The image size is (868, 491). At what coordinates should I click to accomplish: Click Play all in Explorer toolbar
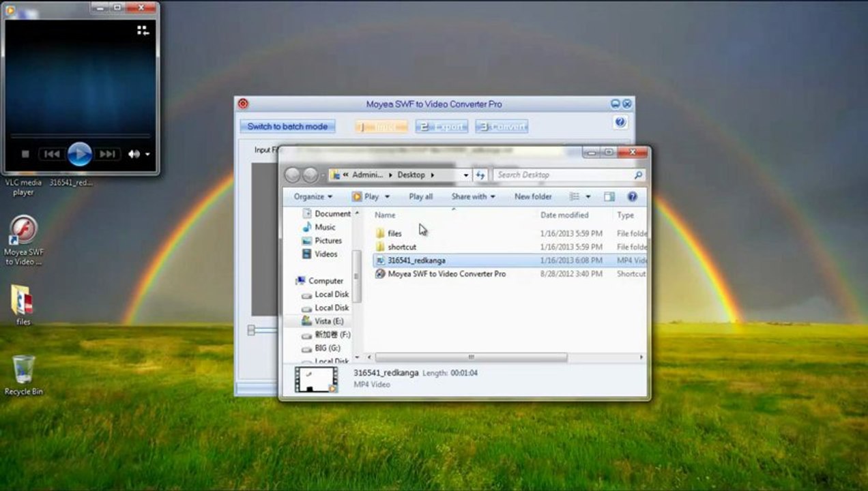pos(420,196)
